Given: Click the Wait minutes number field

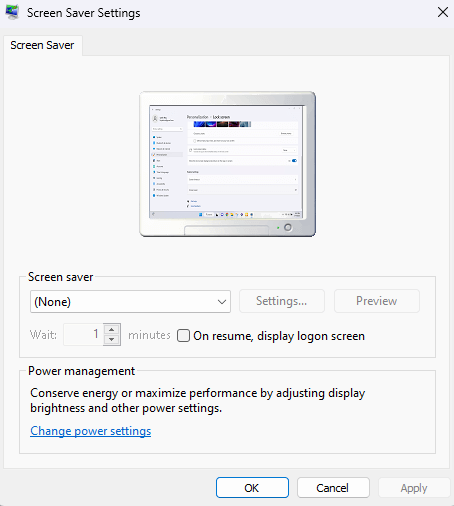Looking at the screenshot, I should 83,334.
